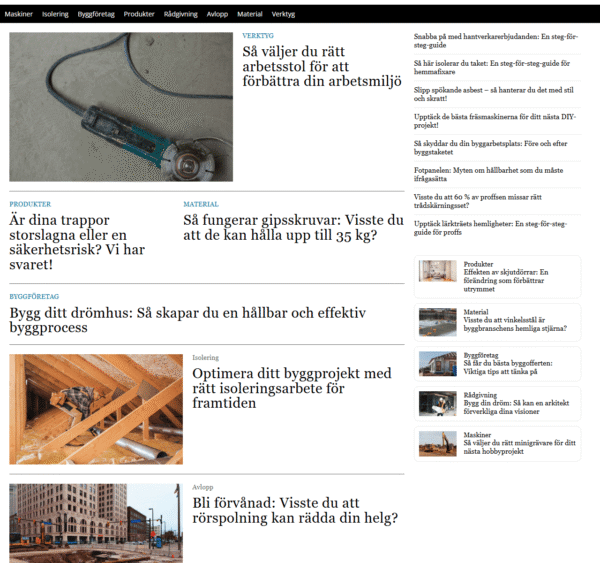600x563 pixels.
Task: Open the Rådgivning menu item
Action: tap(180, 14)
